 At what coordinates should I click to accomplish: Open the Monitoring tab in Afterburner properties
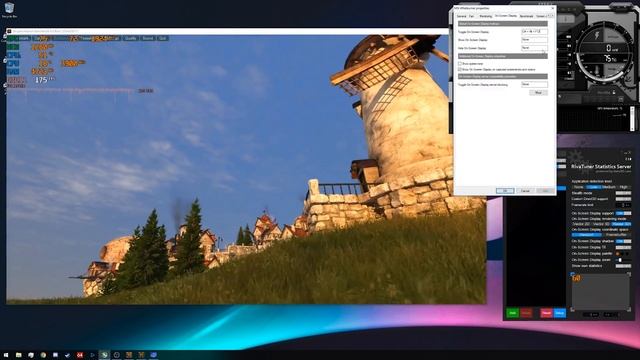[x=485, y=16]
